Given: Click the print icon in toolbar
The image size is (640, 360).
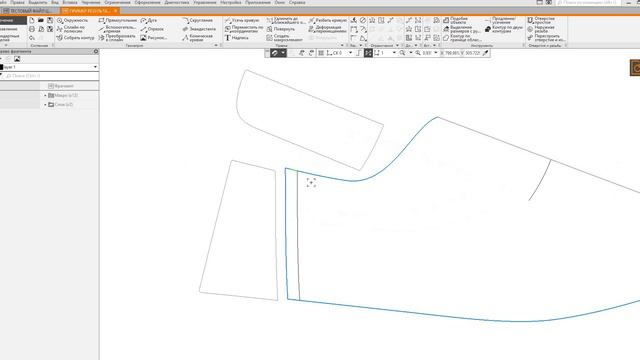Looking at the screenshot, I should click(32, 29).
